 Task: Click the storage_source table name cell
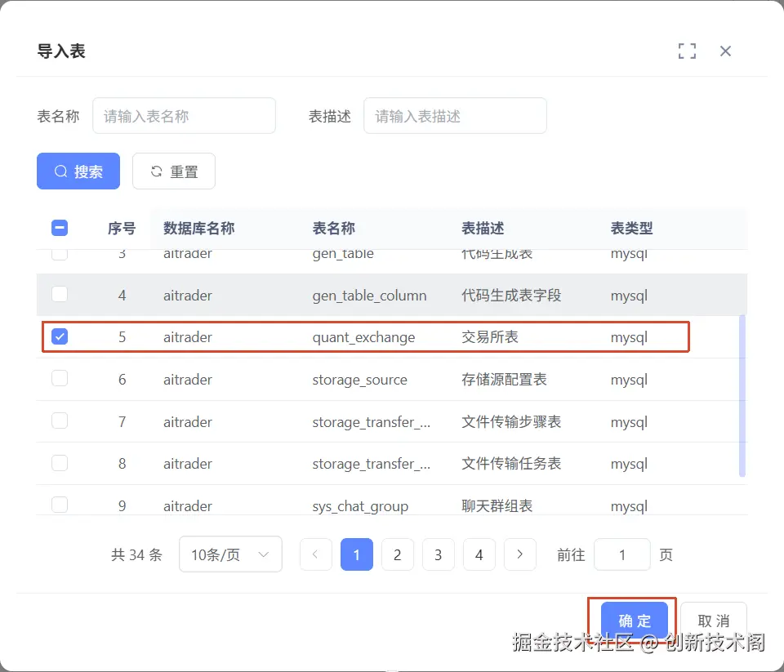coord(359,380)
